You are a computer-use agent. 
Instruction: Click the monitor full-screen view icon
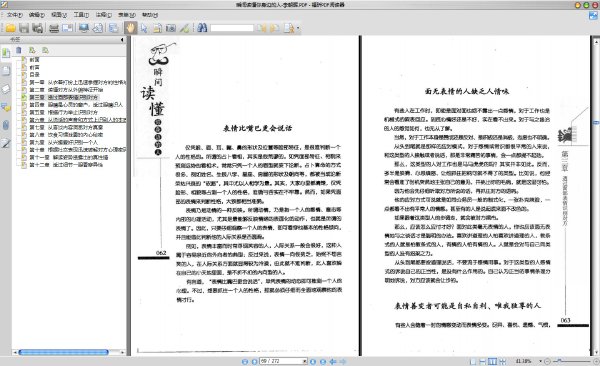(84, 28)
